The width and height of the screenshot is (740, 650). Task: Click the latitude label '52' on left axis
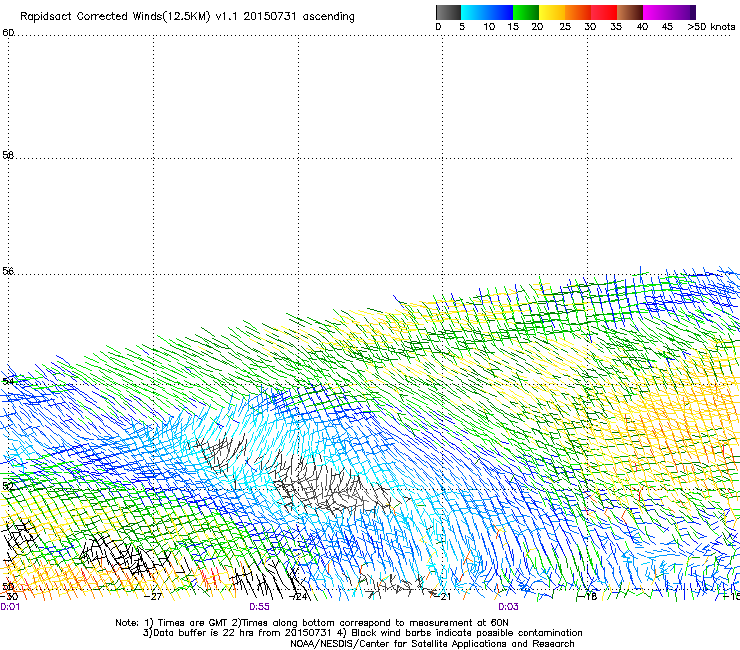coord(8,486)
